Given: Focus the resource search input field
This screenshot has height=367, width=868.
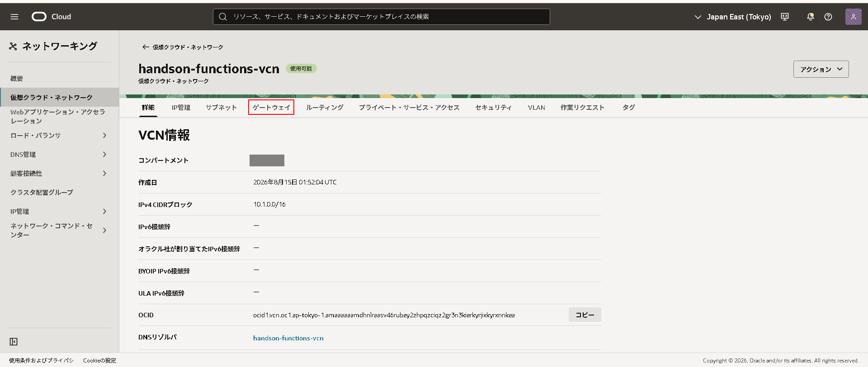Looking at the screenshot, I should [382, 17].
